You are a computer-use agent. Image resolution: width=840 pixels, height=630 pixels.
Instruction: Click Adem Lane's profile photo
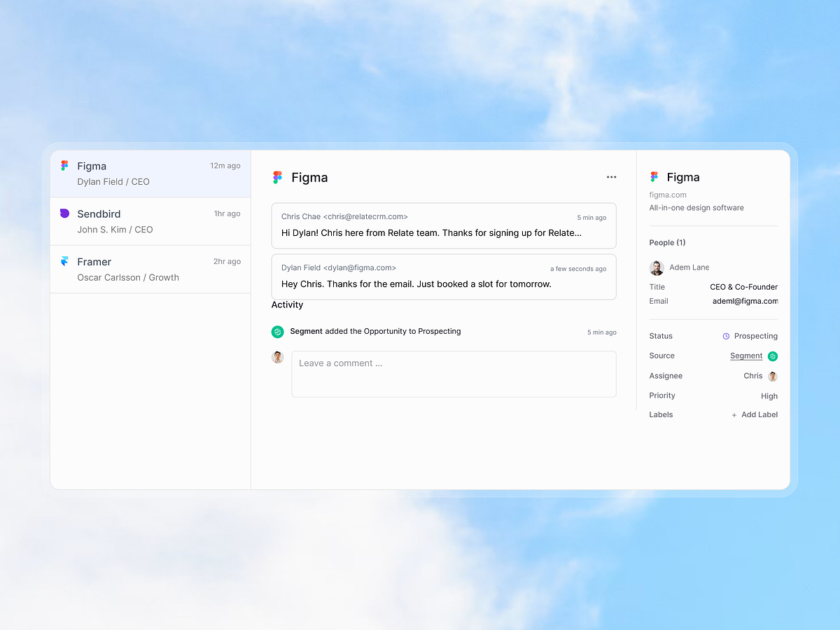(657, 267)
